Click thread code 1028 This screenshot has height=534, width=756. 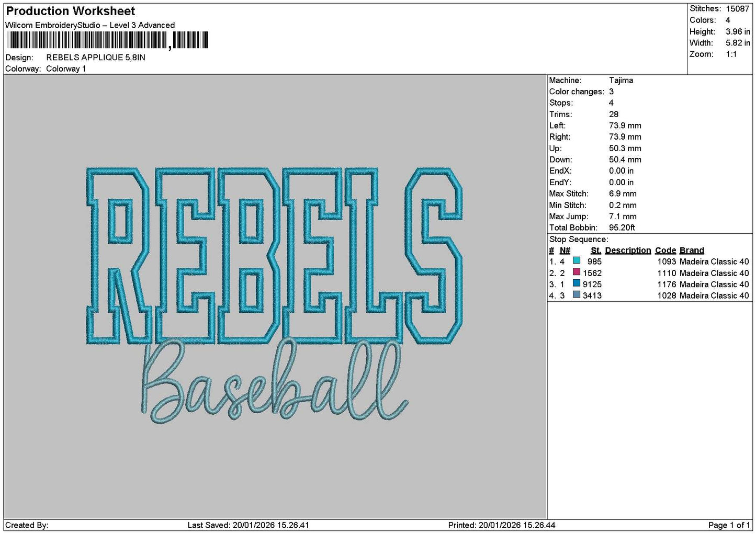click(667, 296)
